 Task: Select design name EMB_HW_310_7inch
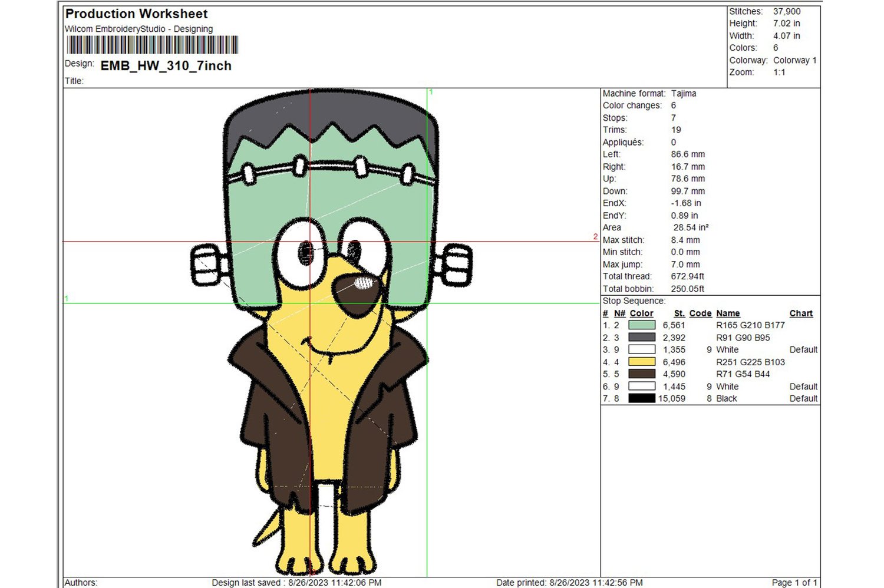[x=166, y=66]
